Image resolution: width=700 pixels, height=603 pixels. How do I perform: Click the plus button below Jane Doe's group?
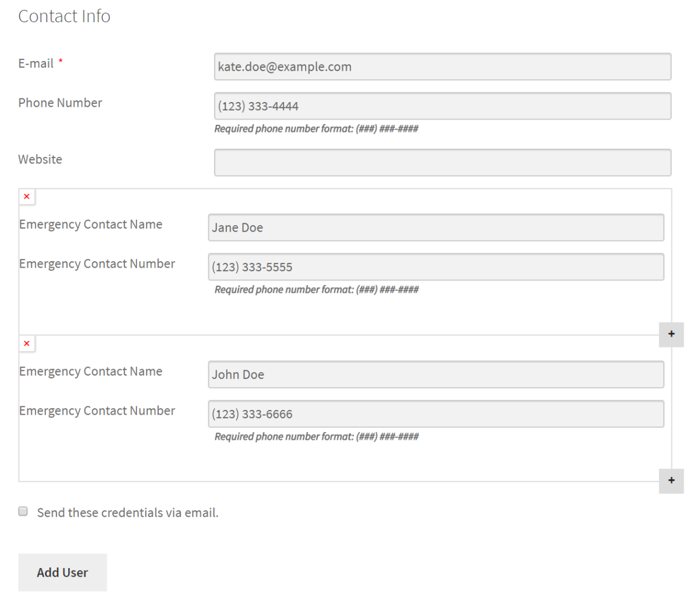tap(671, 334)
